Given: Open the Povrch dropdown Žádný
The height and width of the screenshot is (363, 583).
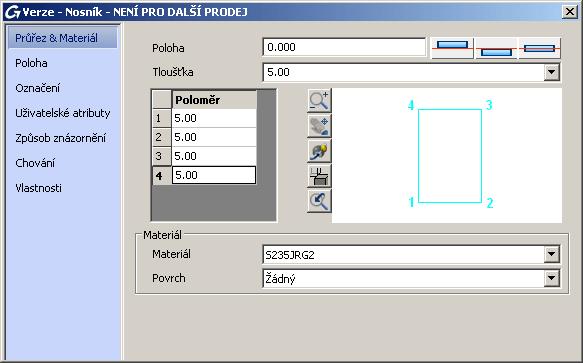Looking at the screenshot, I should click(x=552, y=278).
